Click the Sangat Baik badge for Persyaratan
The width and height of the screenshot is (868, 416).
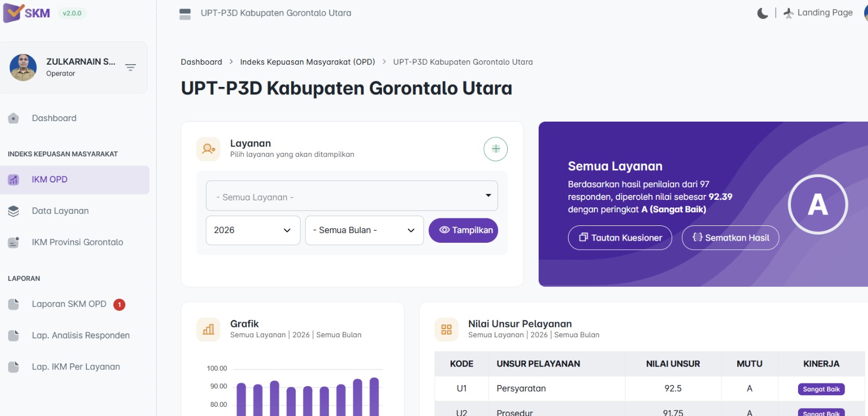(x=821, y=389)
